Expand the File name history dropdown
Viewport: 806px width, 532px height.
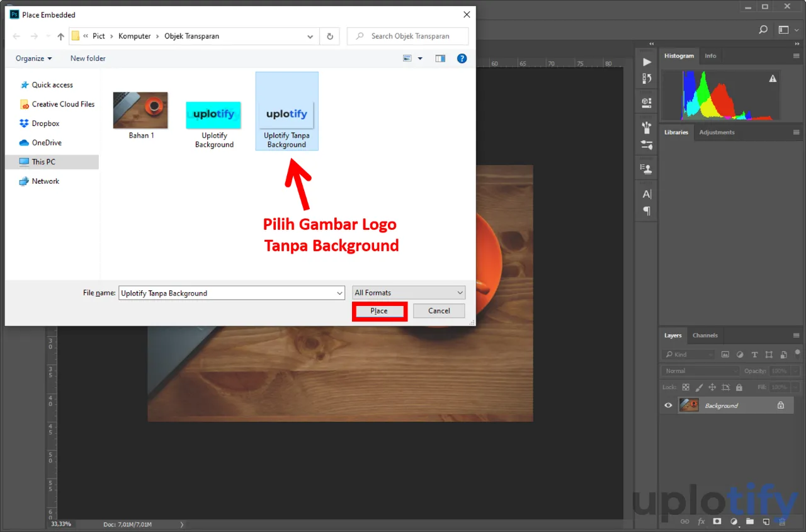(x=340, y=293)
